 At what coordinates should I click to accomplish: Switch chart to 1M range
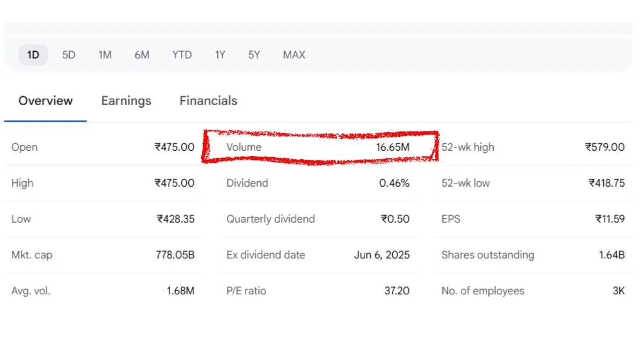click(105, 55)
